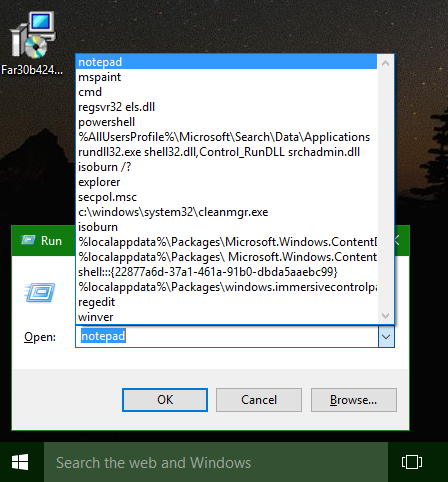Viewport: 448px width, 482px height.
Task: Select the 'cmd' entry
Action: pyautogui.click(x=226, y=92)
